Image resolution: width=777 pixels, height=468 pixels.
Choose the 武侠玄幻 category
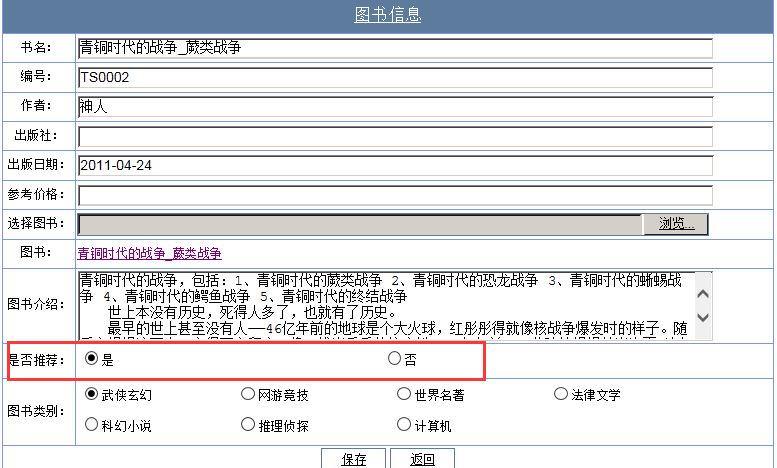(x=92, y=394)
